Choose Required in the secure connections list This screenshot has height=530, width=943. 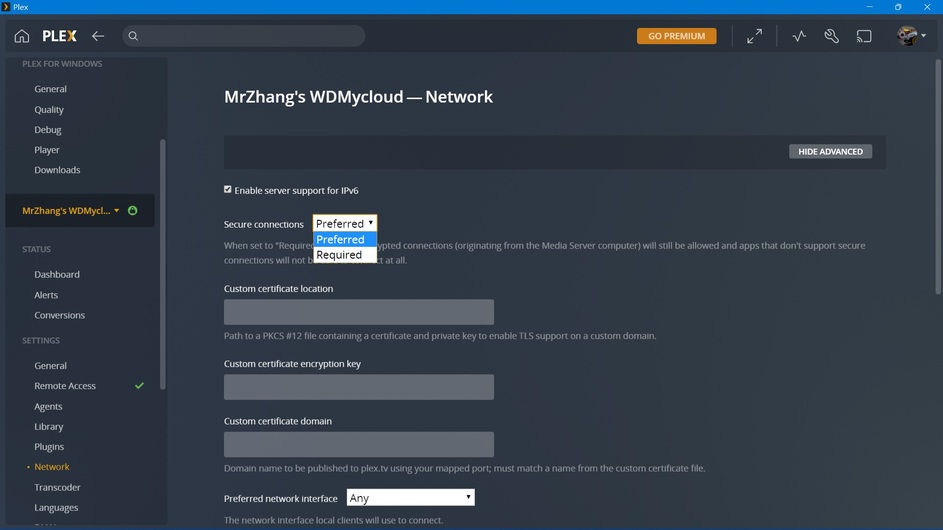click(x=345, y=254)
